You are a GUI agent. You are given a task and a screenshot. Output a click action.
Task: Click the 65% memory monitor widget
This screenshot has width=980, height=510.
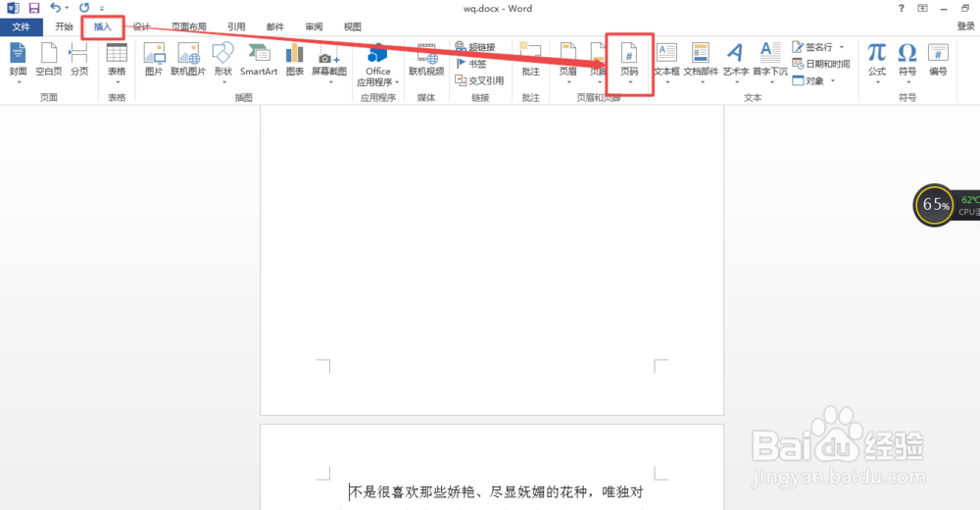click(935, 205)
